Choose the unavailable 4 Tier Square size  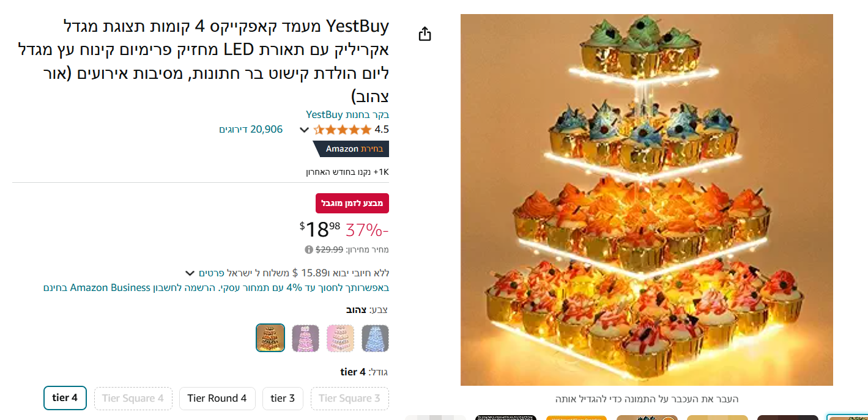click(x=133, y=399)
